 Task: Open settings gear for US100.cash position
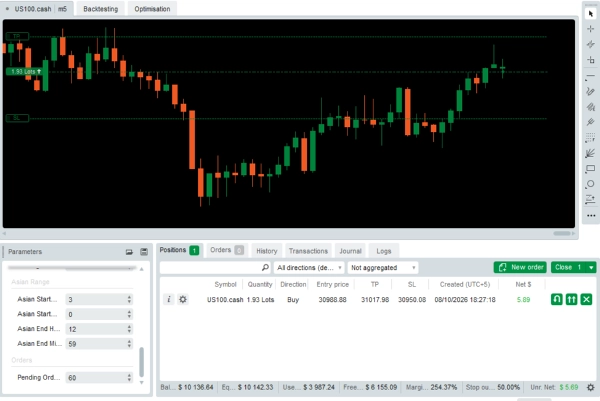[183, 299]
